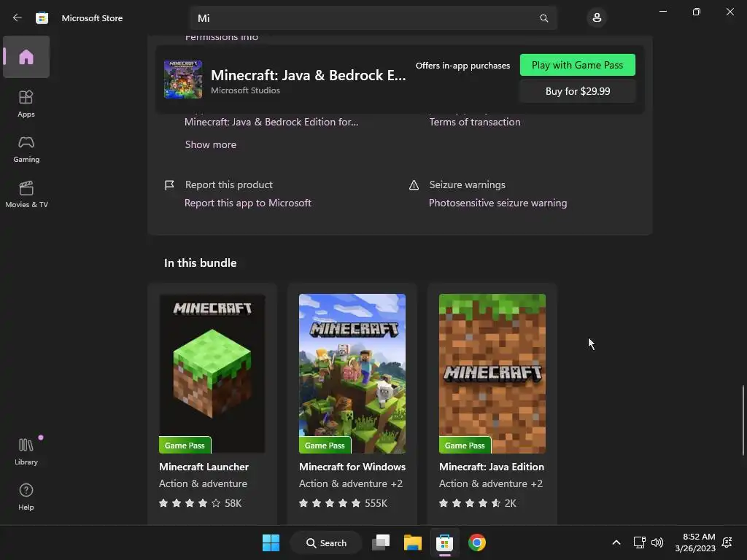Click Report this app to Microsoft link
The width and height of the screenshot is (747, 560).
[248, 203]
